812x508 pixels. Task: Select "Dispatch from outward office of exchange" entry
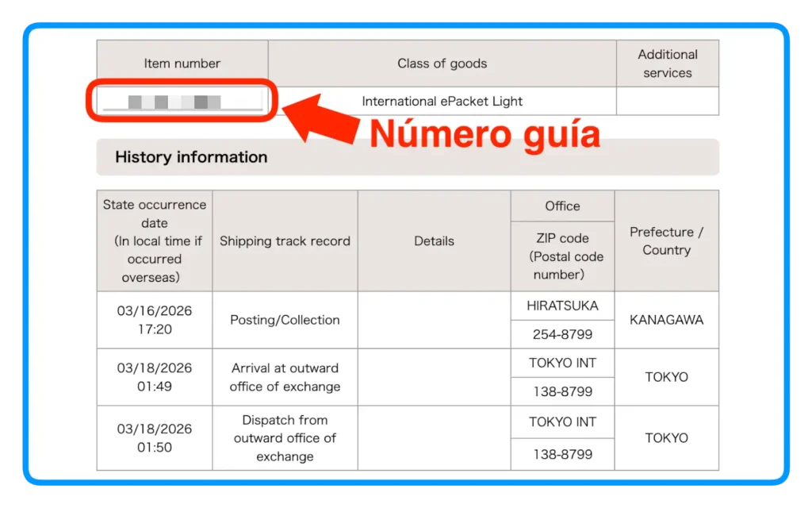(x=285, y=438)
